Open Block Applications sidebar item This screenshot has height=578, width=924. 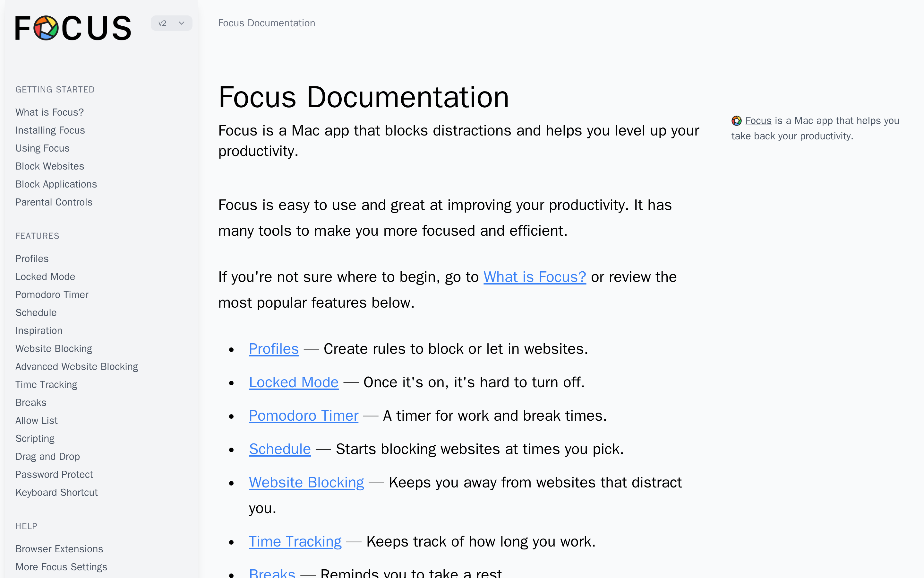click(x=56, y=184)
